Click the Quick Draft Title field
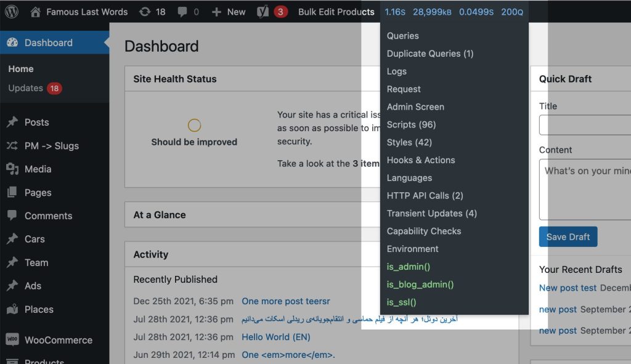631x364 pixels. (585, 124)
